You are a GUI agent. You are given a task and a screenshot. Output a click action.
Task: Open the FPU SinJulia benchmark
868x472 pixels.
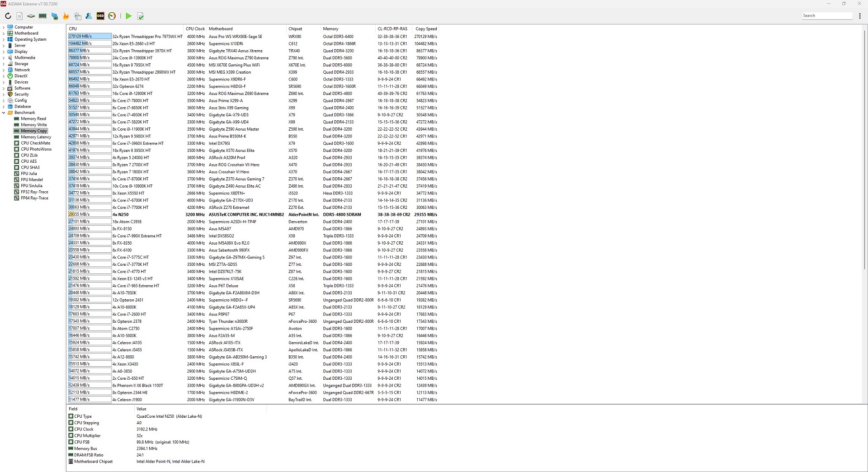tap(32, 186)
